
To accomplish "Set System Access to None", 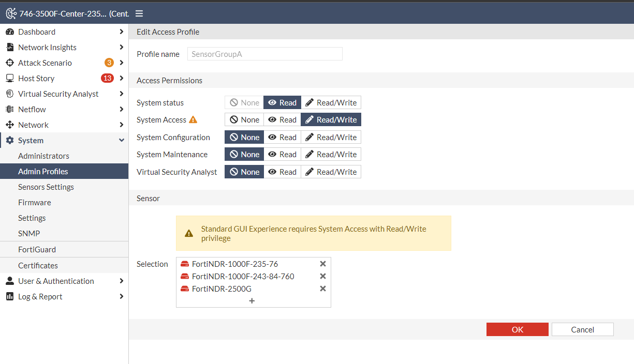I will pos(244,119).
